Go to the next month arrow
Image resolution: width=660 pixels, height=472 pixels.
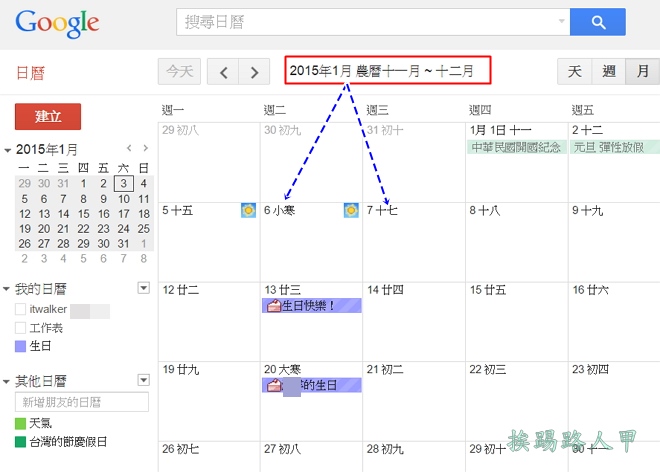pos(255,72)
